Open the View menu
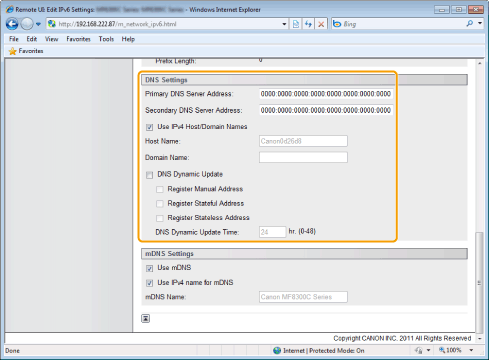Viewport: 489px width, 360px height. point(52,39)
